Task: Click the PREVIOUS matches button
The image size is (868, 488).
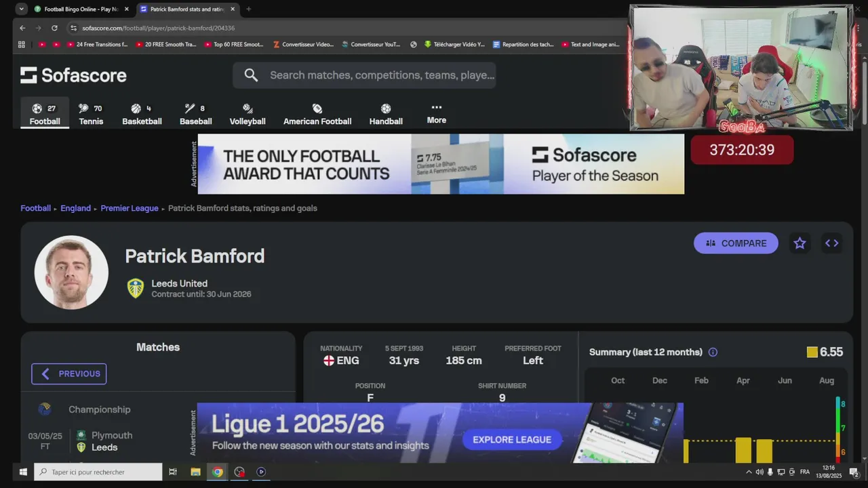Action: point(69,373)
